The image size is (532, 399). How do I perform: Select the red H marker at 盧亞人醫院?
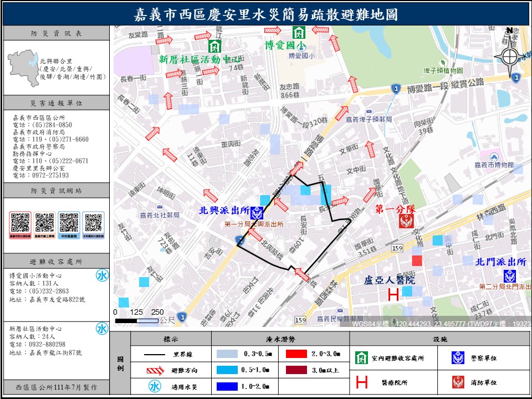[x=393, y=295]
